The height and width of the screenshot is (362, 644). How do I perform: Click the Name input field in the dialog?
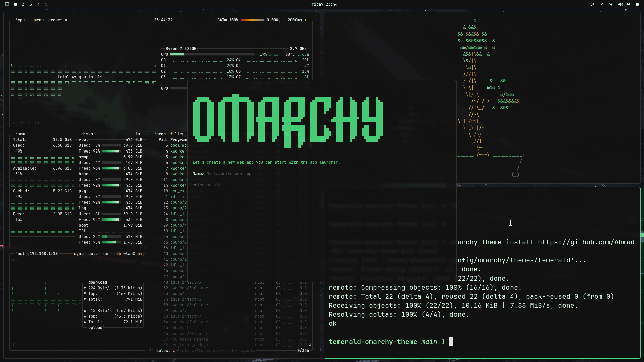pyautogui.click(x=229, y=174)
